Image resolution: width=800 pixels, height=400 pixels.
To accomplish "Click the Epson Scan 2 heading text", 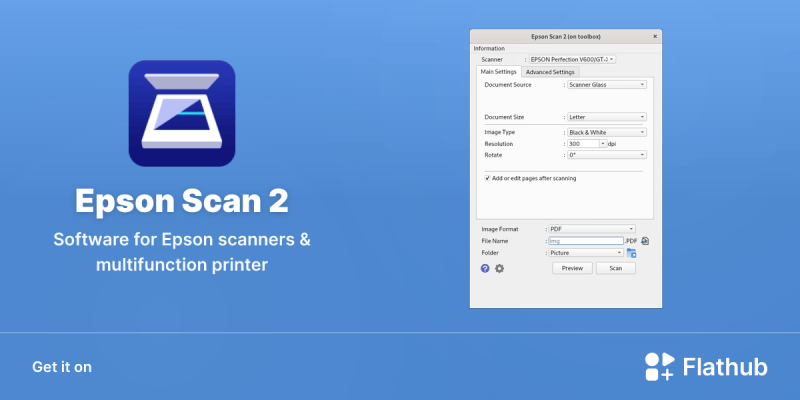I will click(x=182, y=201).
